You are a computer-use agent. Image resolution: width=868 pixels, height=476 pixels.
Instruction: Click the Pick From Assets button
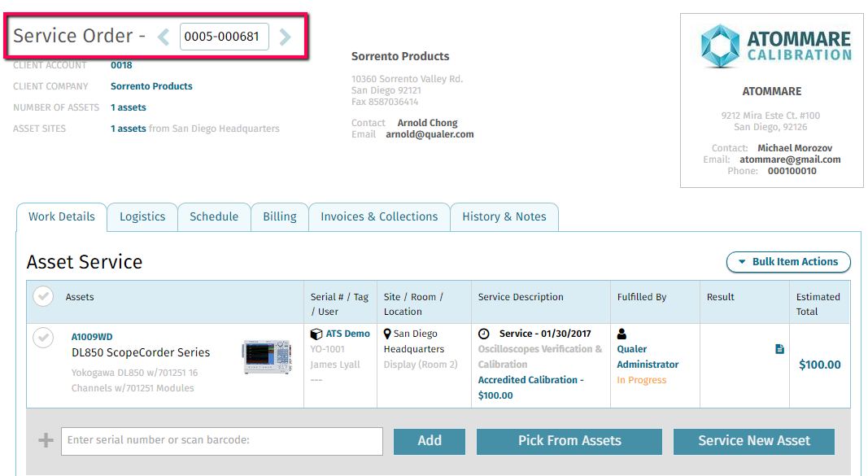coord(569,441)
